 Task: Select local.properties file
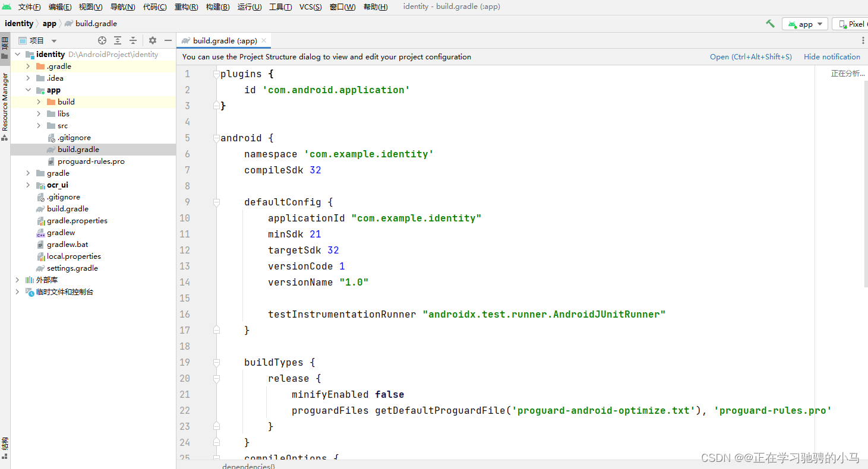74,256
